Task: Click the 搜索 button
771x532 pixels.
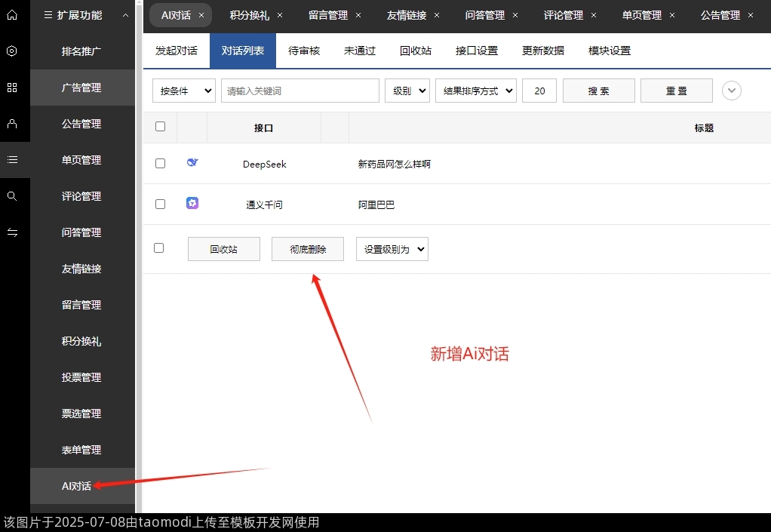Action: (x=598, y=91)
